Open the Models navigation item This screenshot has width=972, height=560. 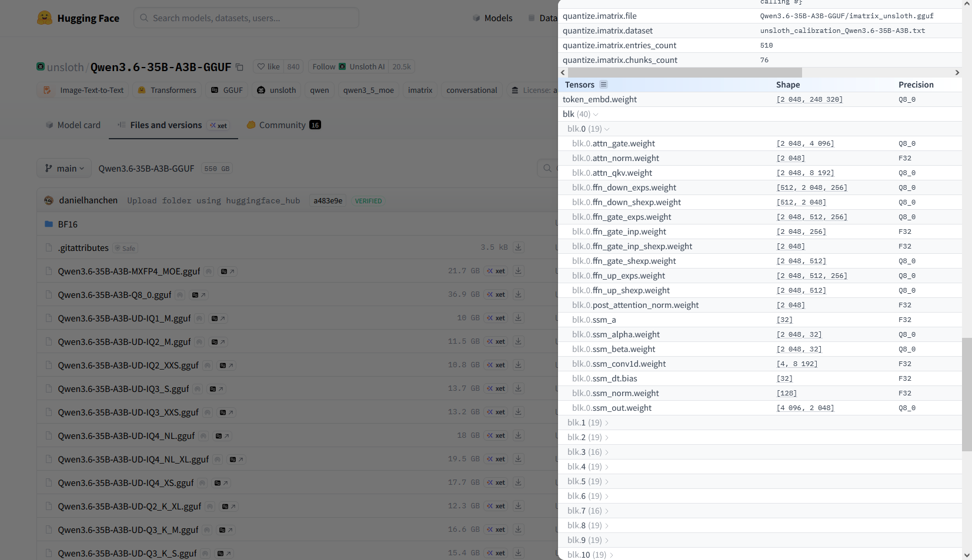pyautogui.click(x=493, y=18)
